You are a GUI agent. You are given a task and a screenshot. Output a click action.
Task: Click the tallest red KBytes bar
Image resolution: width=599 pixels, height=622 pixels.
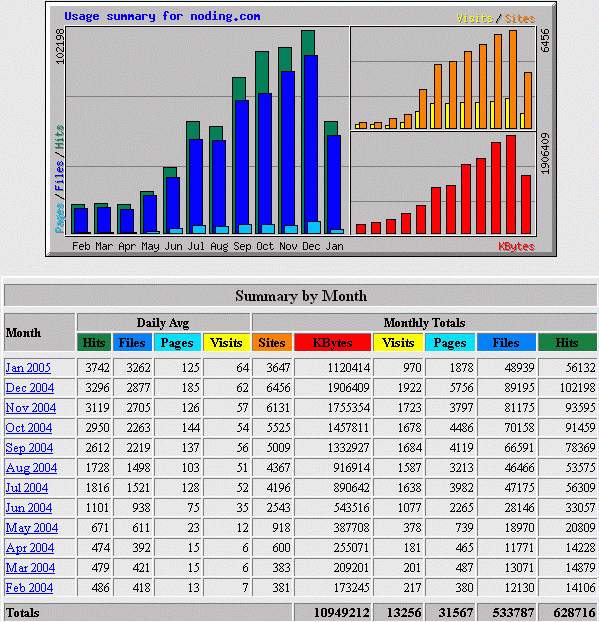(511, 184)
